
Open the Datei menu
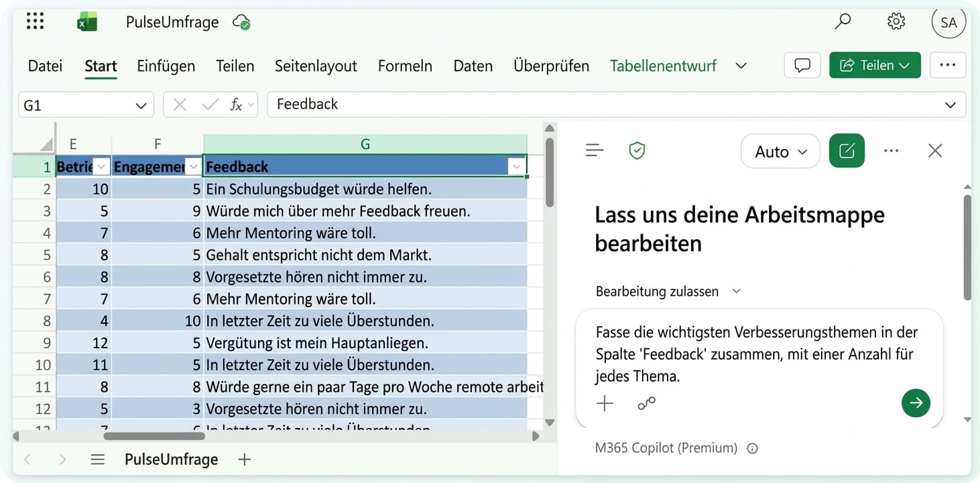[45, 66]
